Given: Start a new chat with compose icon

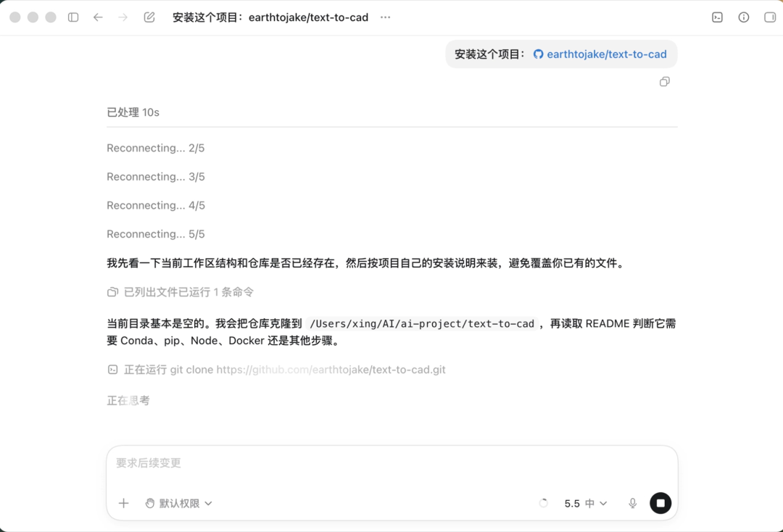Looking at the screenshot, I should [149, 17].
